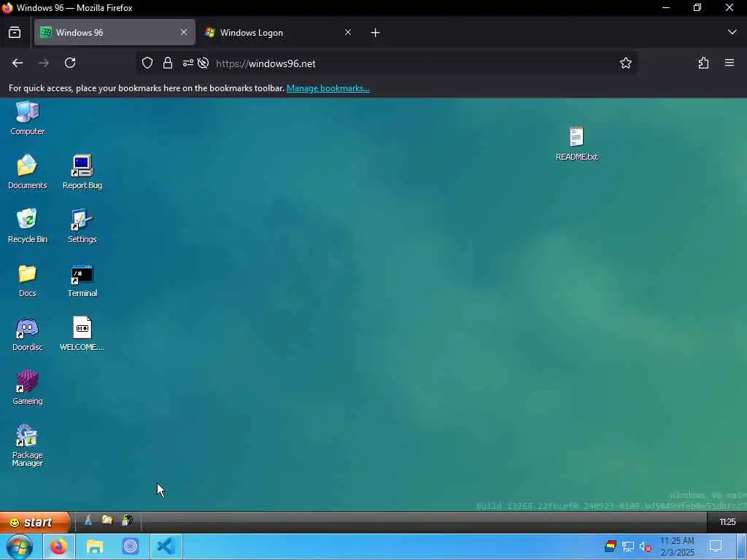The width and height of the screenshot is (747, 560).
Task: Open the network status tray icon
Action: pyautogui.click(x=628, y=546)
